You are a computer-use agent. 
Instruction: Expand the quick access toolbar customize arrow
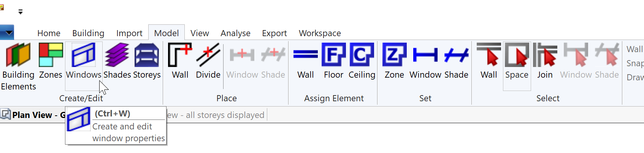tap(21, 12)
